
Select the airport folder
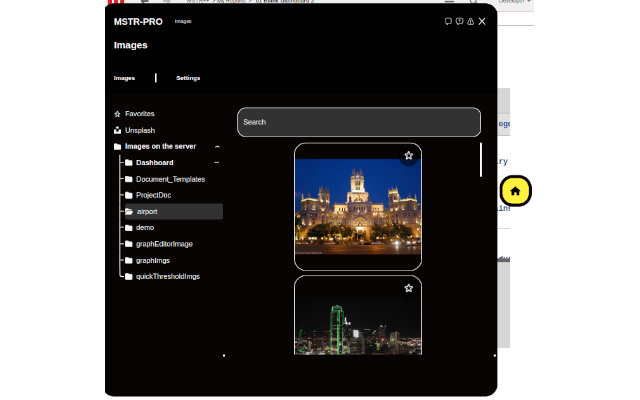click(x=174, y=211)
